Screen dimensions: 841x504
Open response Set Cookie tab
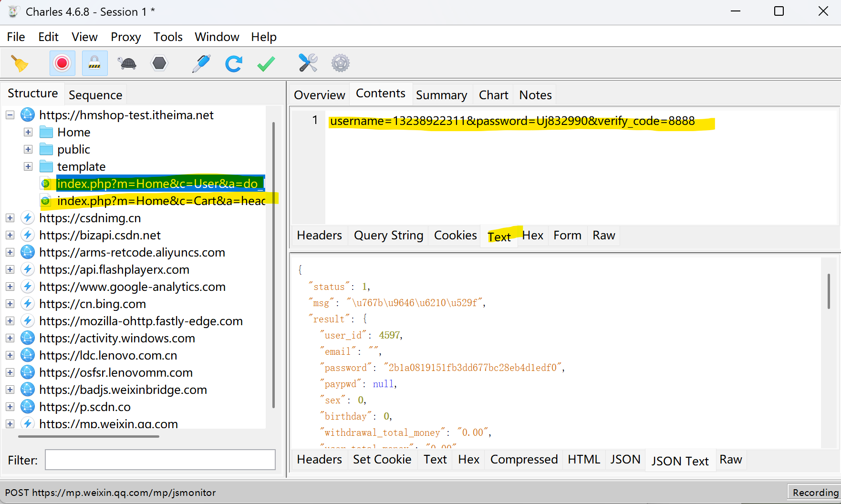[382, 460]
